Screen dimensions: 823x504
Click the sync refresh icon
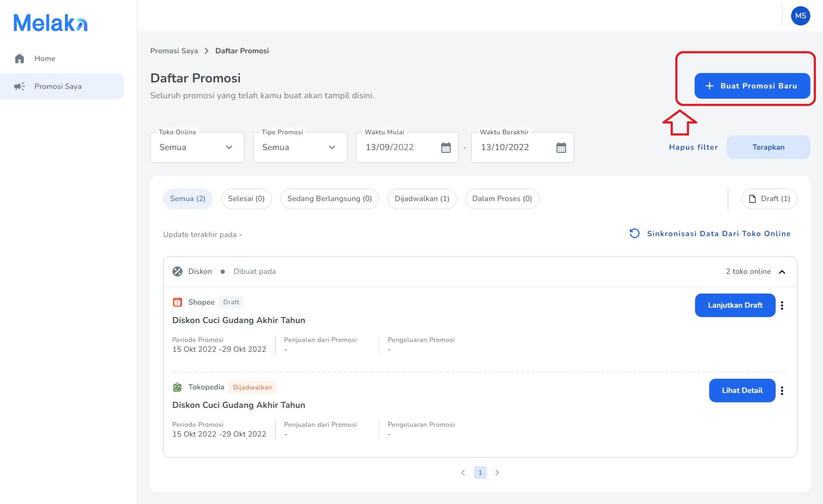(635, 234)
